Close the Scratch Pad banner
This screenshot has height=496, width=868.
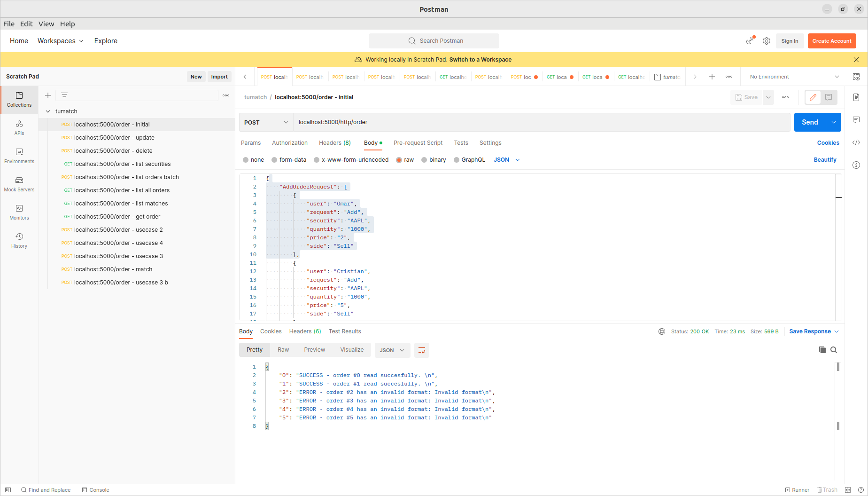point(856,60)
